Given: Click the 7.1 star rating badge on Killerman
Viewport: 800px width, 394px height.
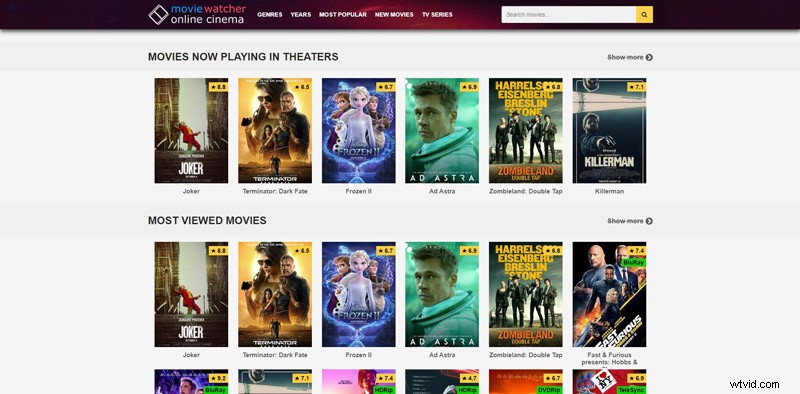Looking at the screenshot, I should [x=637, y=87].
